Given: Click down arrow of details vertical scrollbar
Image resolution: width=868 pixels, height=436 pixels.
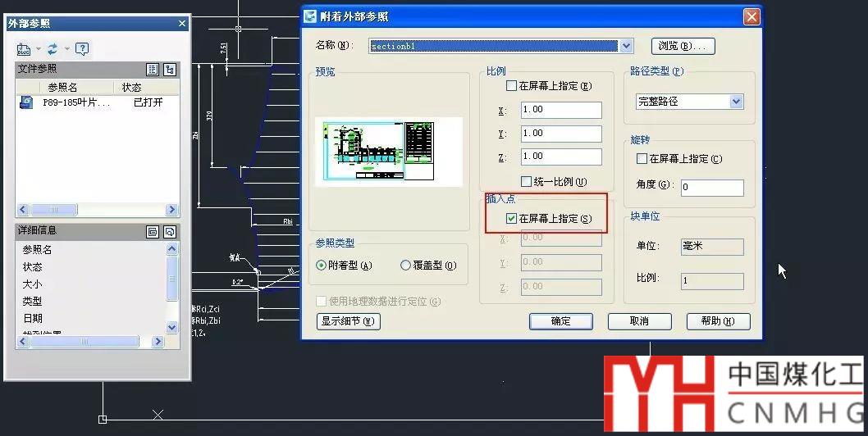Looking at the screenshot, I should 171,328.
